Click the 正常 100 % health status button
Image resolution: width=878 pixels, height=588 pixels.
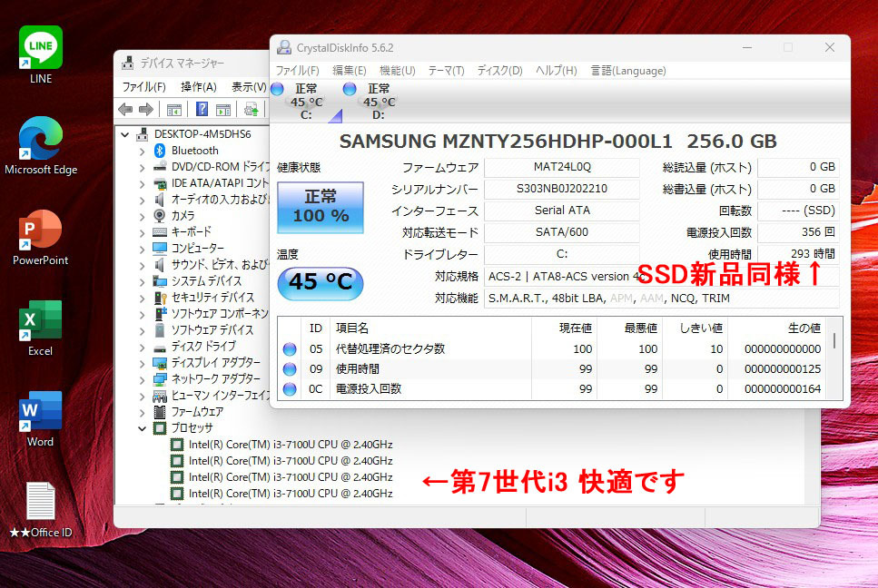click(x=321, y=207)
